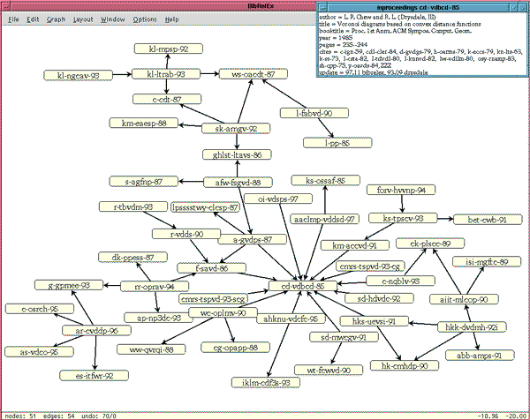The height and width of the screenshot is (420, 530).
Task: Select the aiit-mlcop-90 node
Action: click(464, 299)
